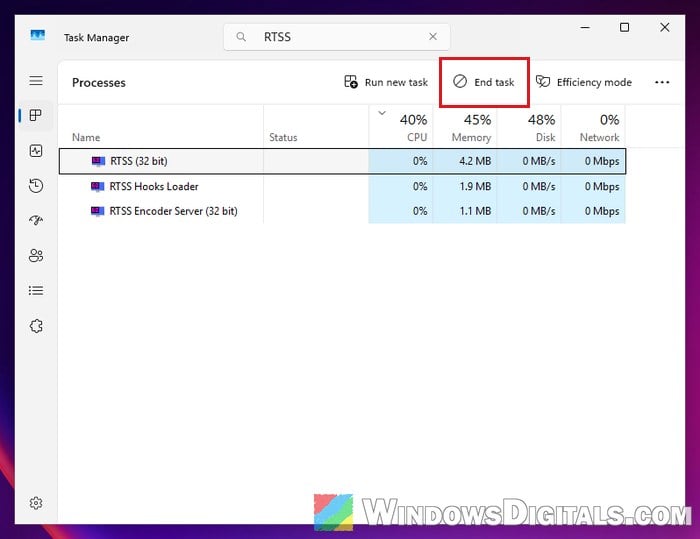This screenshot has height=539, width=700.
Task: Minimize the Task Manager window
Action: click(585, 28)
